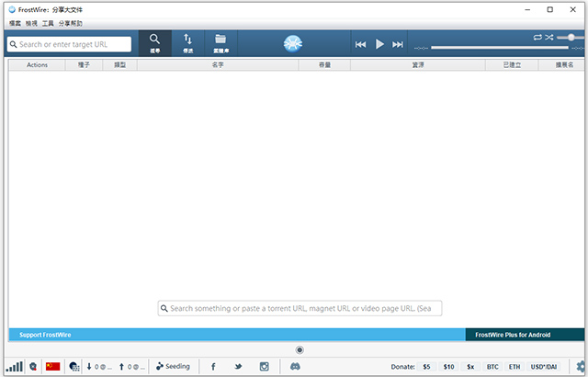
Task: Donate with USD*/DAI button
Action: (x=544, y=367)
